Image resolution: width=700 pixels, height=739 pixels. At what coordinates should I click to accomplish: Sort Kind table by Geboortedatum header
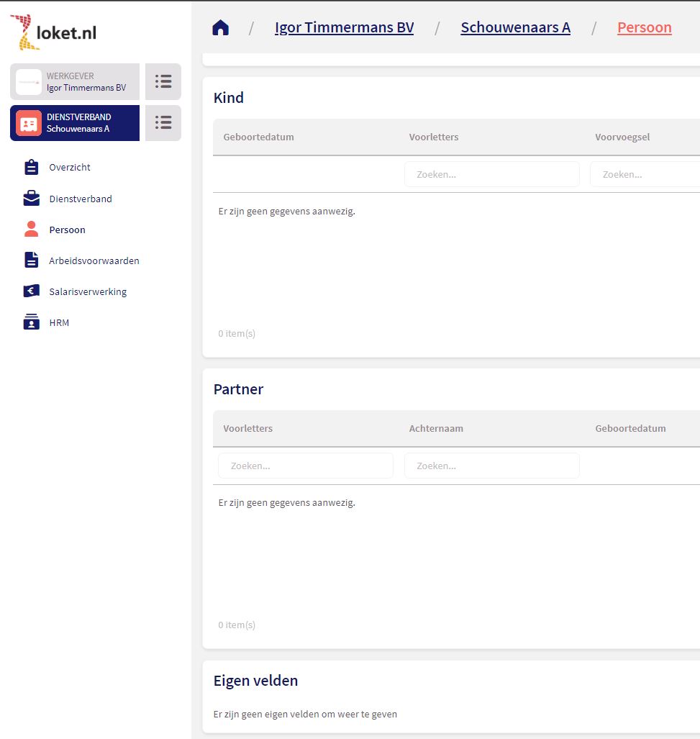[258, 137]
